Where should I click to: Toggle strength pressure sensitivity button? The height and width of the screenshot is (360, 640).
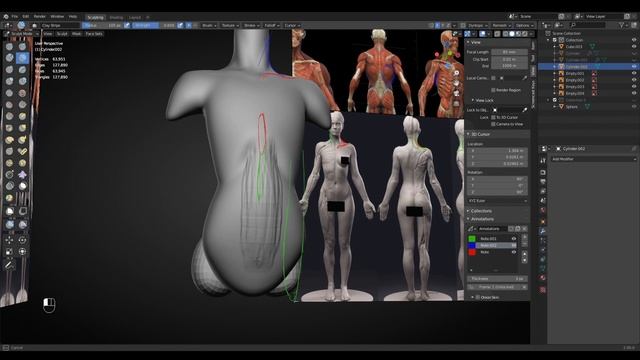click(180, 25)
